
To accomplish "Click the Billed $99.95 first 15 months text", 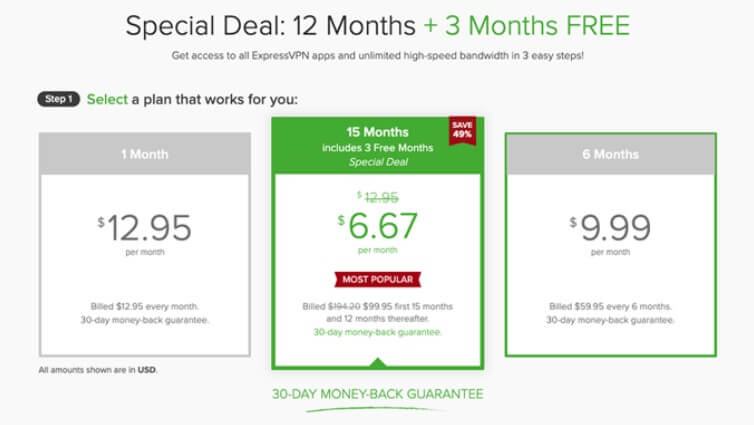I will [x=377, y=306].
